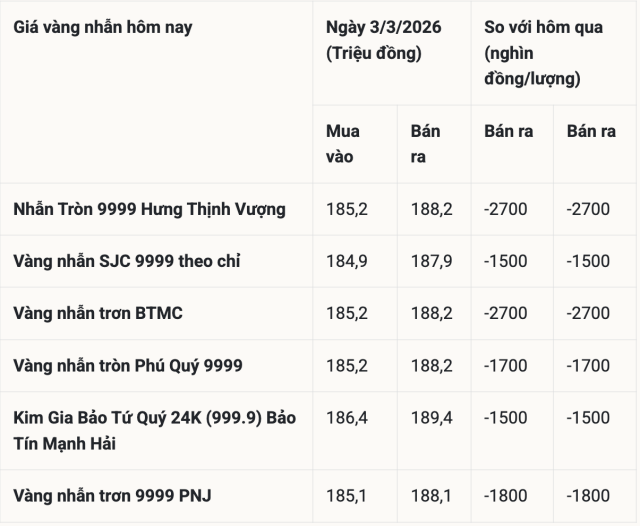This screenshot has height=526, width=640.
Task: Select the 188,1 sell price for PNJ
Action: tap(431, 495)
